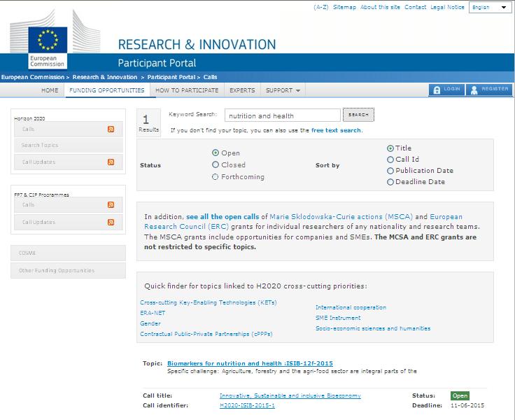
Task: Open the English language dropdown
Action: tap(490, 7)
